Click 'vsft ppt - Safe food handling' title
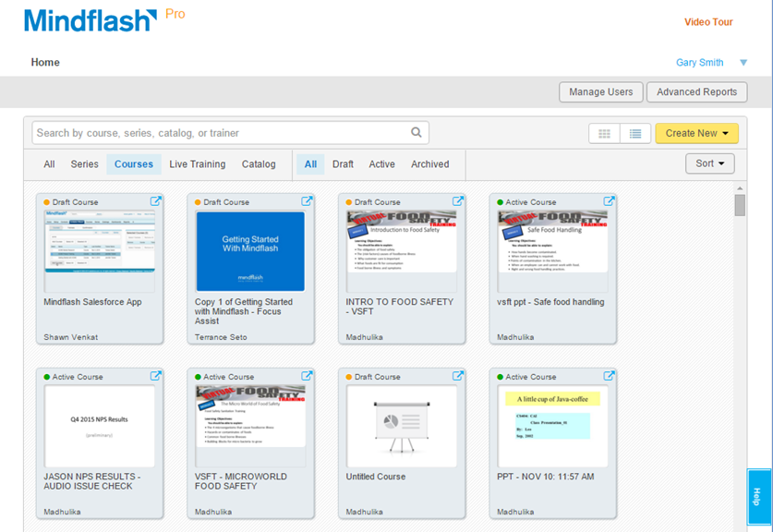Screen dimensions: 773x532 click(x=550, y=302)
